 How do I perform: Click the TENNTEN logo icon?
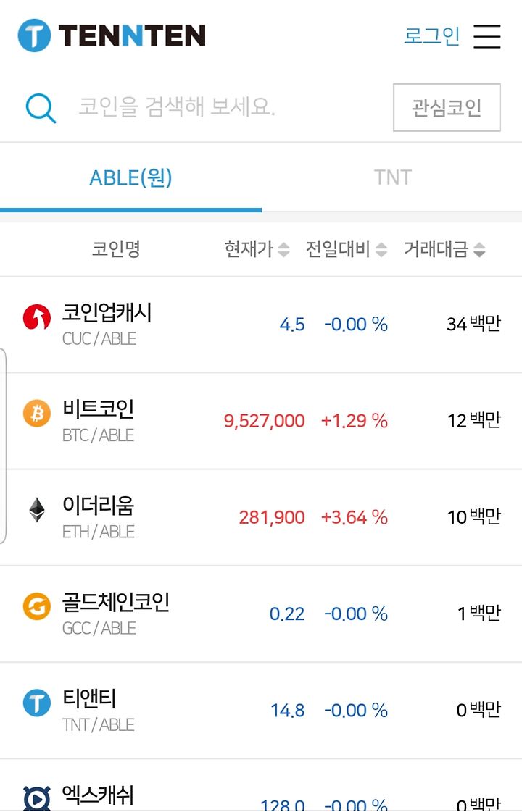pyautogui.click(x=34, y=35)
